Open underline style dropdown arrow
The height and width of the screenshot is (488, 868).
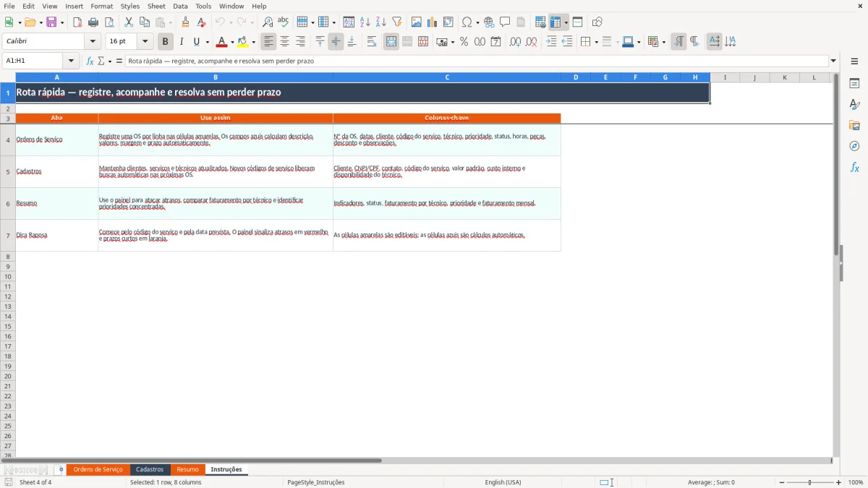coord(207,42)
